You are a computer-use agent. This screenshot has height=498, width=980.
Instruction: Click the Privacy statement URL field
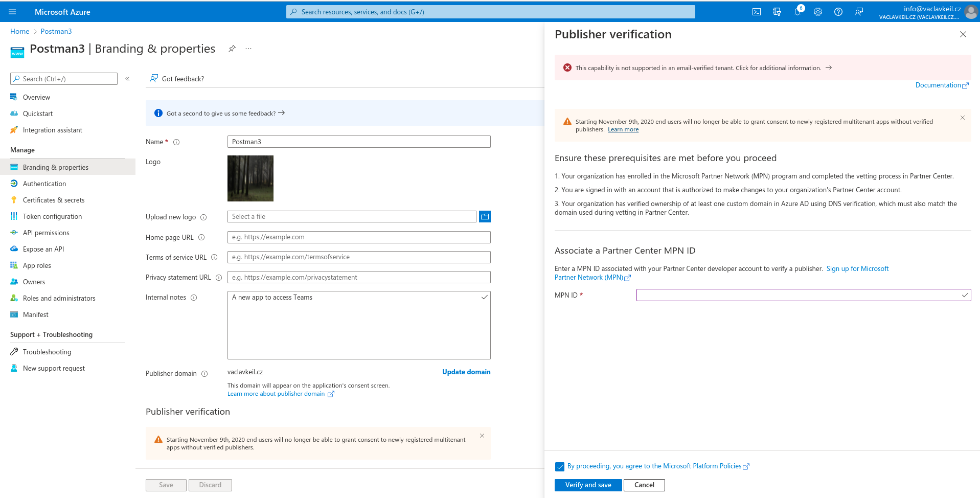(359, 277)
